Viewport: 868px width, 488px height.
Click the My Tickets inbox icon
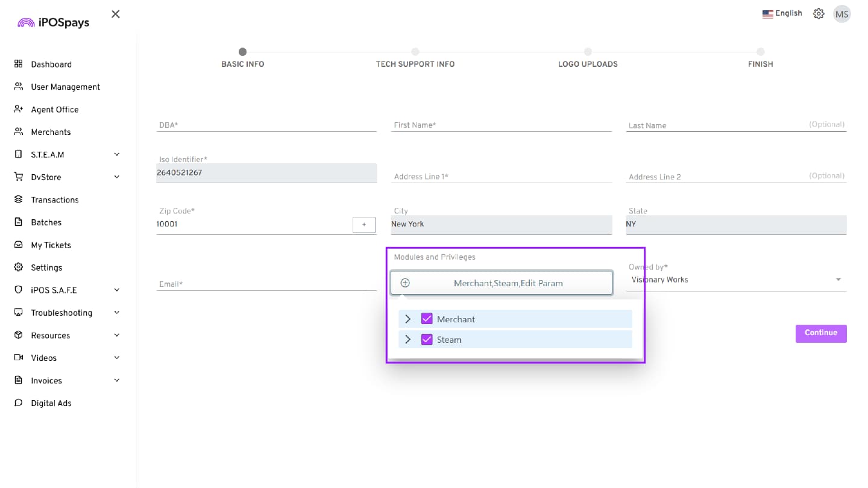click(18, 245)
